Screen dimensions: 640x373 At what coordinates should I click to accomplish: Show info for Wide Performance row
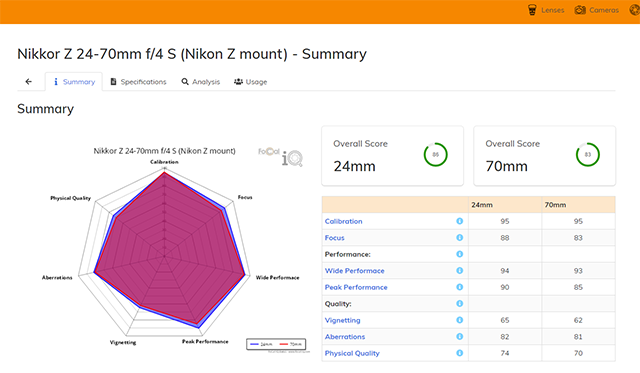[460, 271]
